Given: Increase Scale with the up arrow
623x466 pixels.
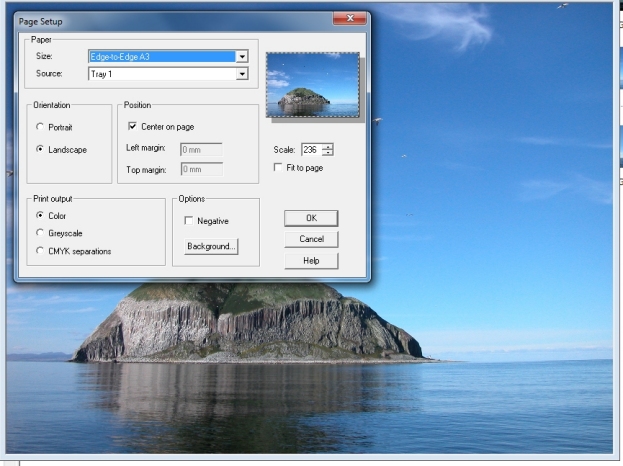Looking at the screenshot, I should pos(328,147).
